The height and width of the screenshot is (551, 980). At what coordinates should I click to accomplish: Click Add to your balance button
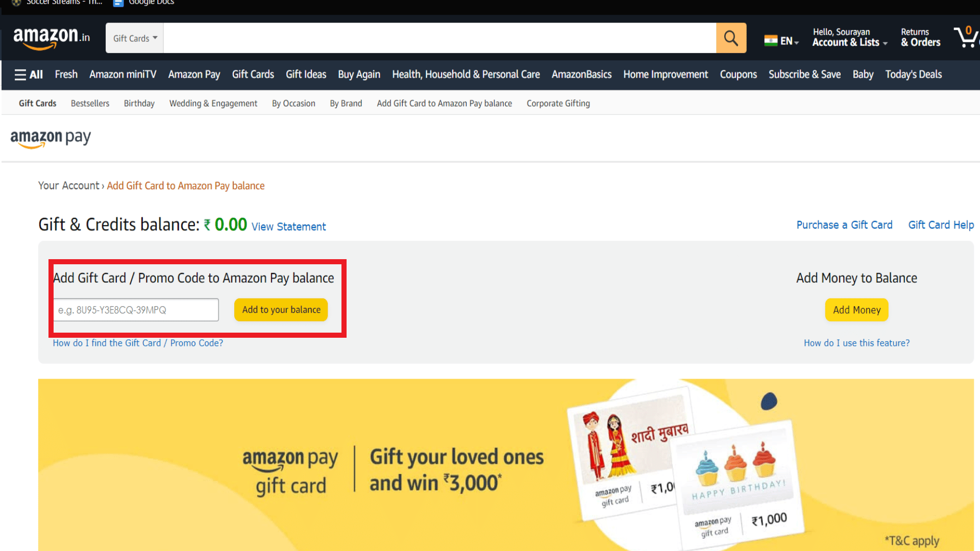(x=281, y=310)
